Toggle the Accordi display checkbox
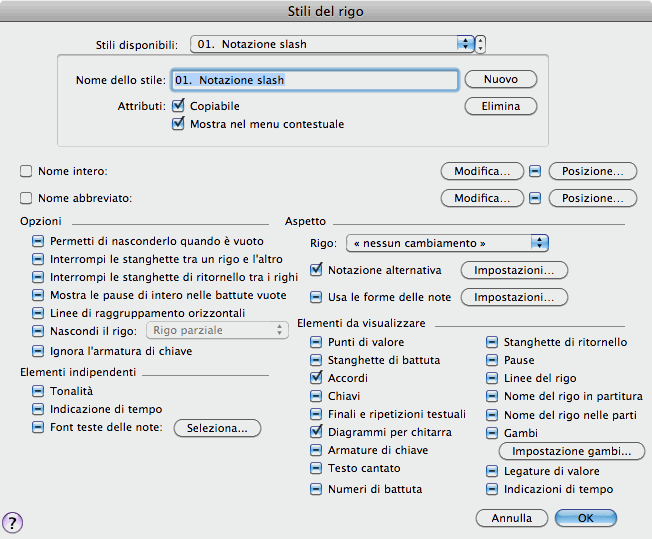 click(317, 378)
